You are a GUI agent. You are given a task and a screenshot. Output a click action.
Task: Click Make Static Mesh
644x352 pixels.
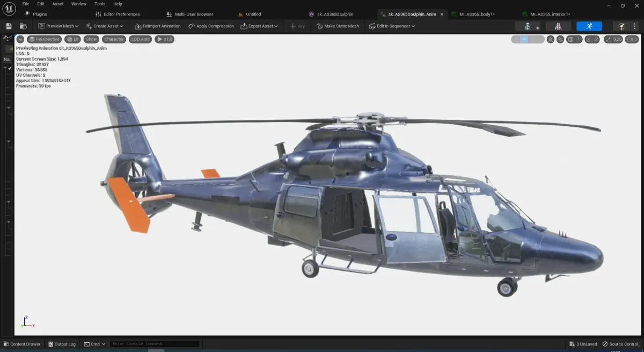point(338,26)
